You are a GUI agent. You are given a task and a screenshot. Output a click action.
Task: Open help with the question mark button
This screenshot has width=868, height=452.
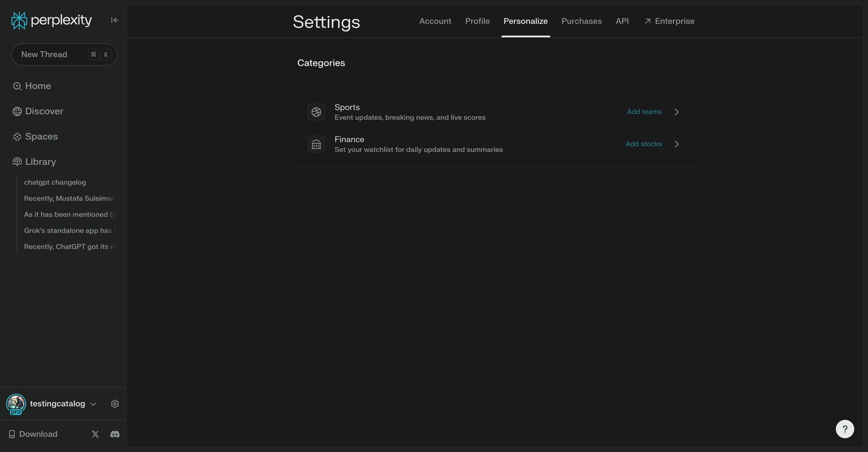(845, 429)
